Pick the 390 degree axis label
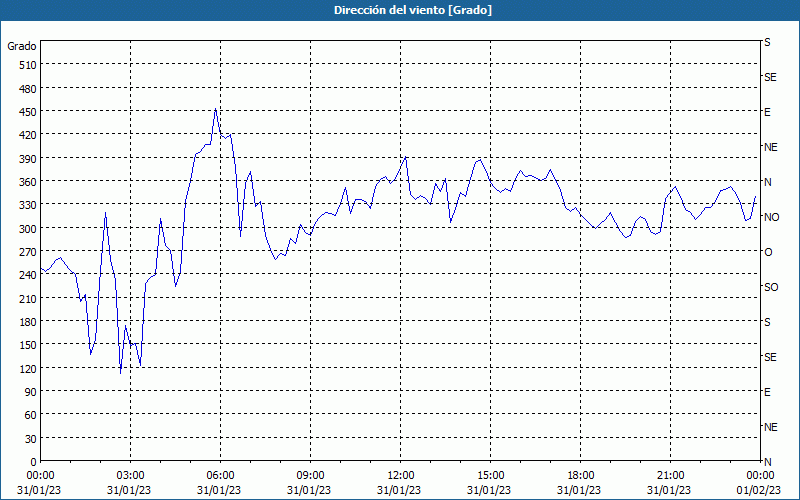This screenshot has height=500, width=800. click(29, 158)
